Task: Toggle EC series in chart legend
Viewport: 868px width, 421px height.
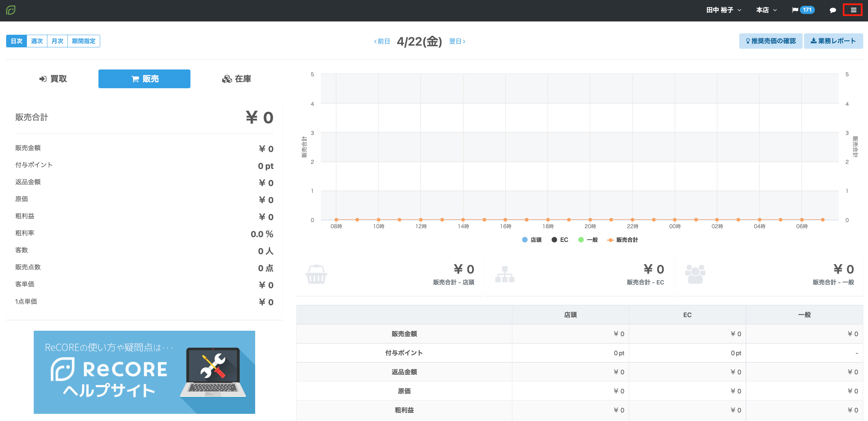Action: [560, 240]
